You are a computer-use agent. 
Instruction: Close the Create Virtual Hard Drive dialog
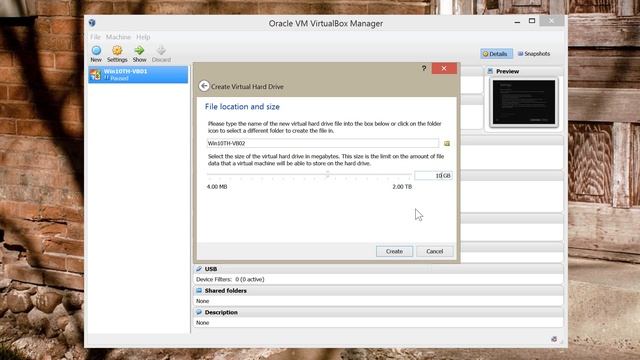(444, 69)
